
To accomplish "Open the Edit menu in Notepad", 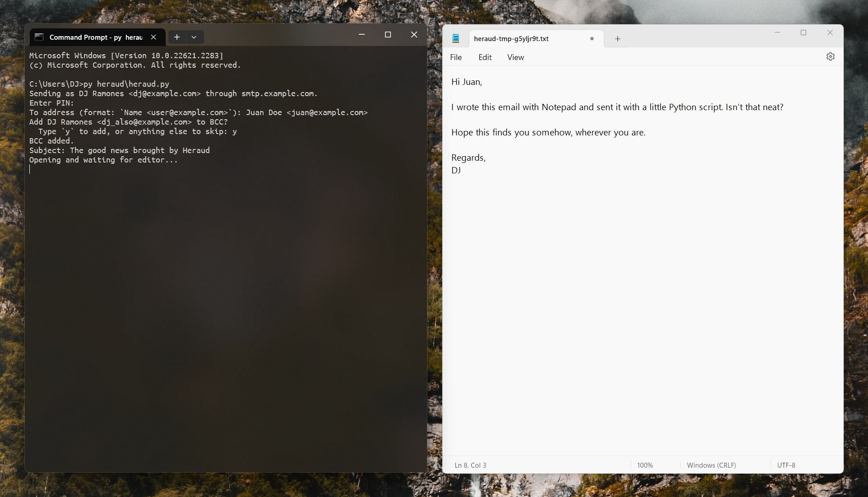I will 485,57.
